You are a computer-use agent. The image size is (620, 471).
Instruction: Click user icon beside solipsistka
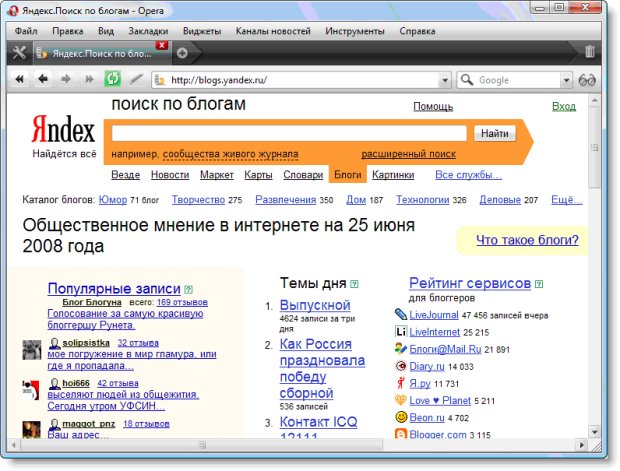pos(54,343)
